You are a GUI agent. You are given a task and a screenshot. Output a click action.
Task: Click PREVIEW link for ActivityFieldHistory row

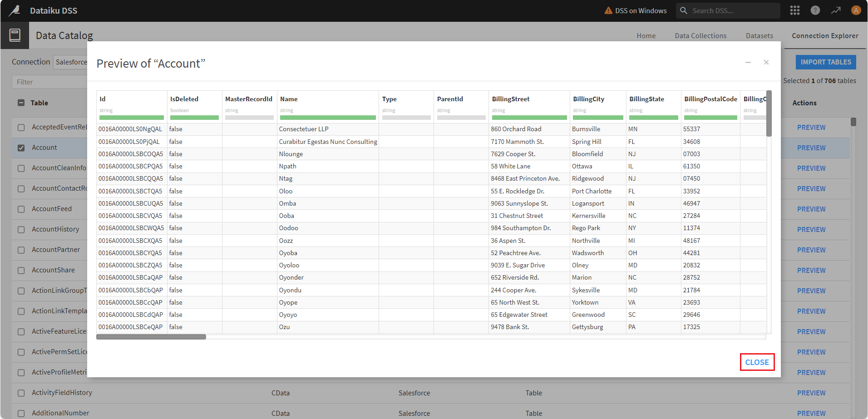[x=811, y=393]
